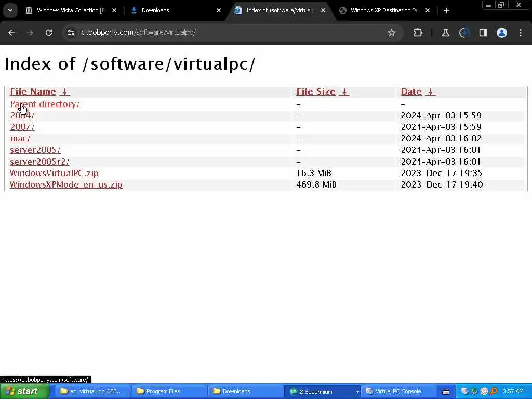Image resolution: width=532 pixels, height=399 pixels.
Task: Click the Index of /software/virtualpc/ heading
Action: click(x=129, y=64)
